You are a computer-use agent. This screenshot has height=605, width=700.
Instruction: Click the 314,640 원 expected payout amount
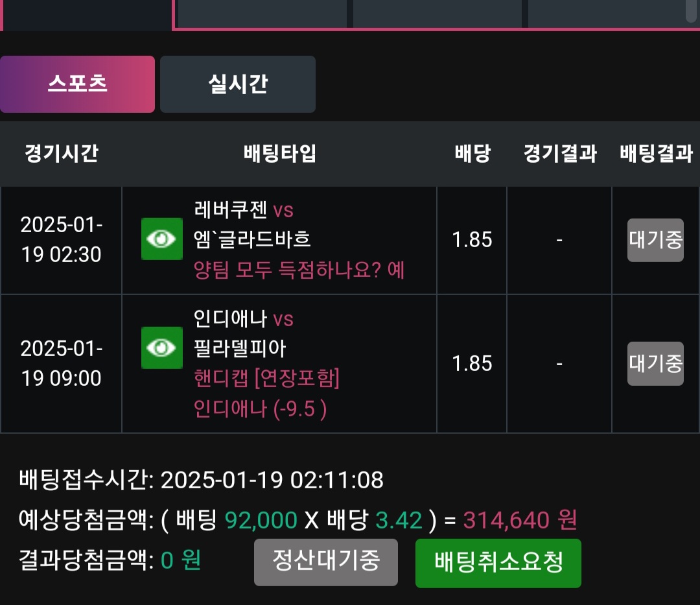coord(520,520)
